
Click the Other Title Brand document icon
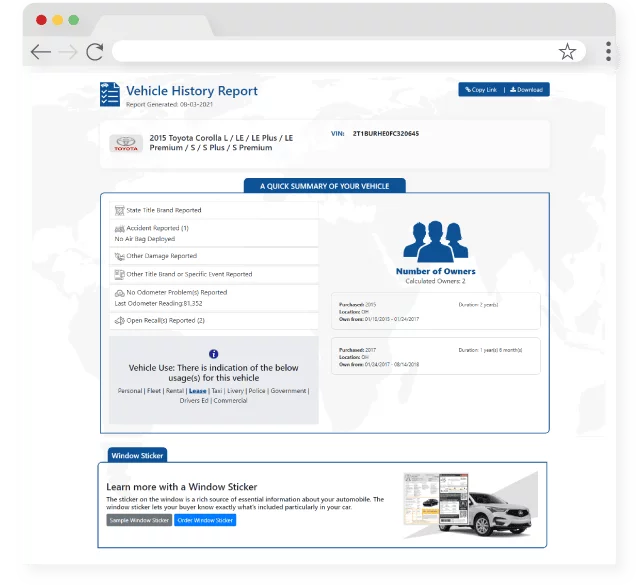(119, 275)
